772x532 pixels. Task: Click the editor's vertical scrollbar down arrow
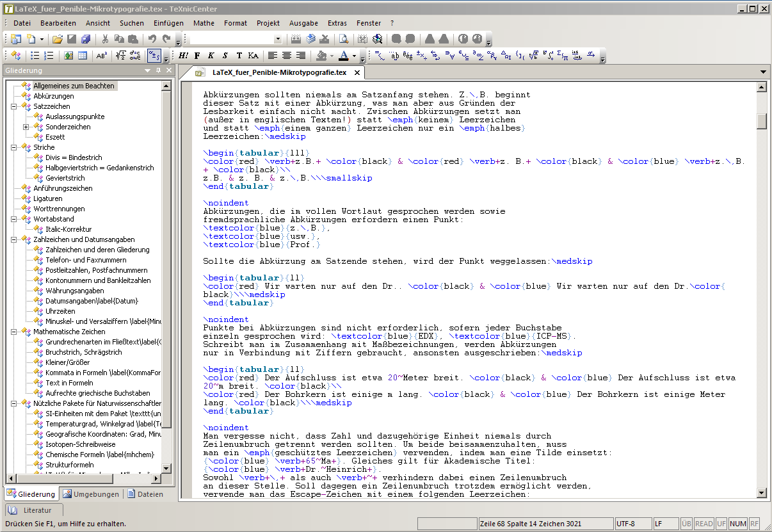point(761,492)
